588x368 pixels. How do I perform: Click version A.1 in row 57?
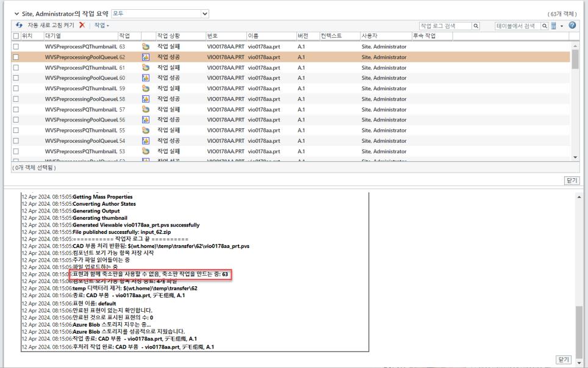coord(301,109)
